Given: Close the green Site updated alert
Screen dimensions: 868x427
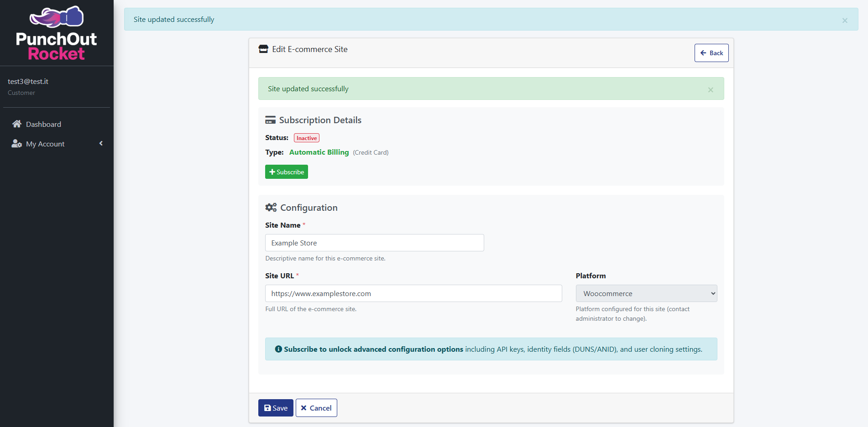Looking at the screenshot, I should point(711,90).
